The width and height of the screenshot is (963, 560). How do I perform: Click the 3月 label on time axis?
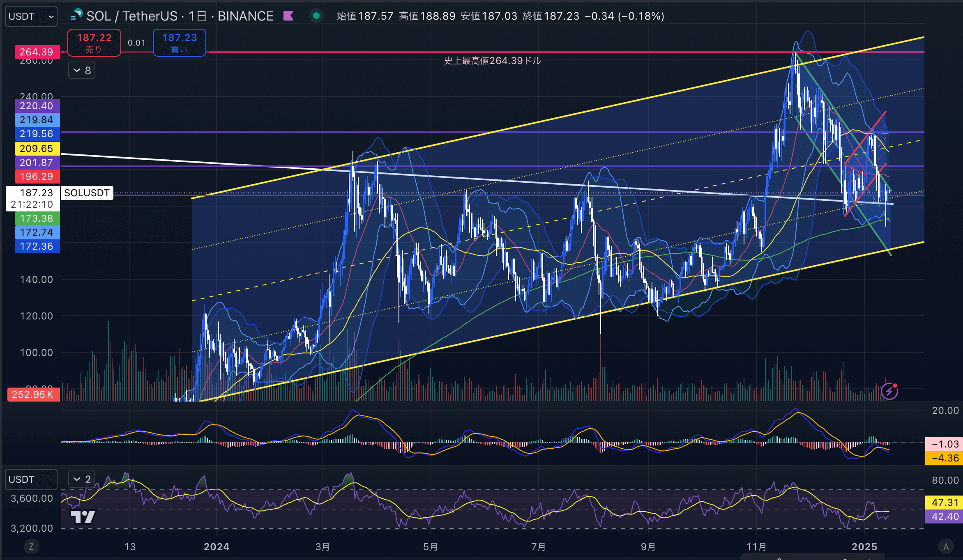(323, 547)
